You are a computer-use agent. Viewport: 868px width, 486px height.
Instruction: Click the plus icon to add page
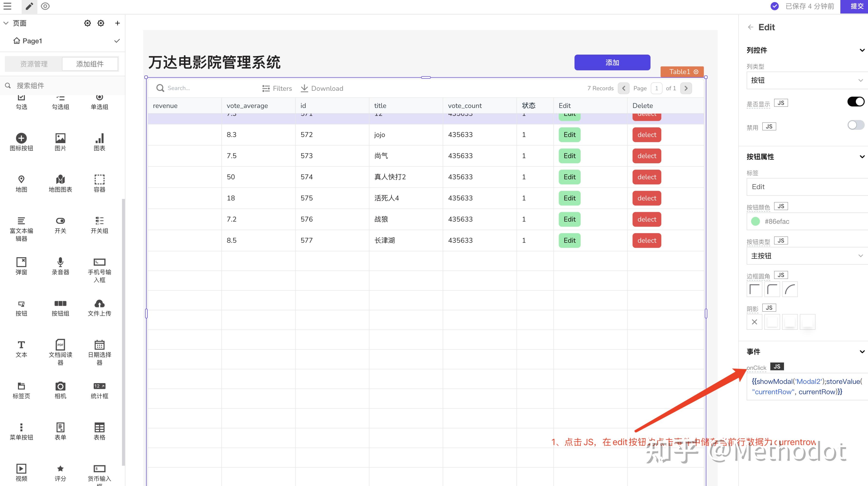click(x=117, y=23)
